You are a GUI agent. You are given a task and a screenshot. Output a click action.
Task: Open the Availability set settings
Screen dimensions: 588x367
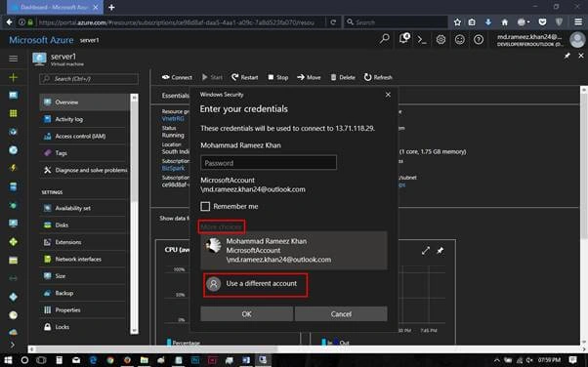pos(84,208)
